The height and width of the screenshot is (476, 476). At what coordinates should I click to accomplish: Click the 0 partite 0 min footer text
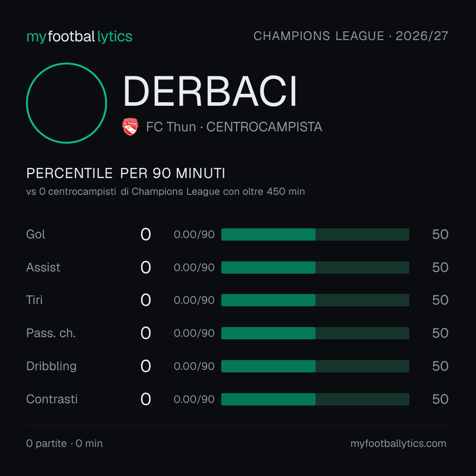click(64, 443)
